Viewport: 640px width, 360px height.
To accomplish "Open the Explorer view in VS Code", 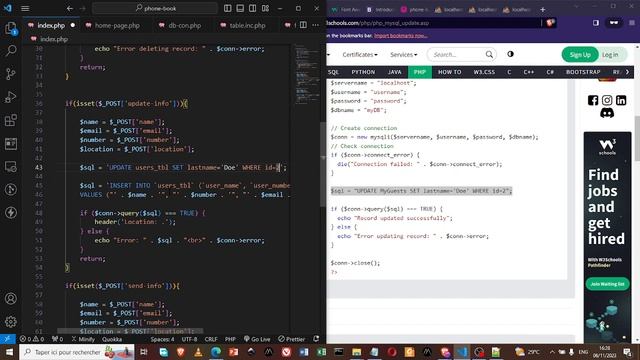I will tap(11, 29).
